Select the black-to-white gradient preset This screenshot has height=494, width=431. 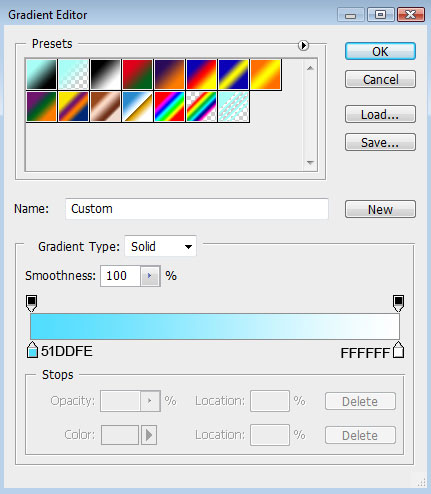click(x=105, y=75)
